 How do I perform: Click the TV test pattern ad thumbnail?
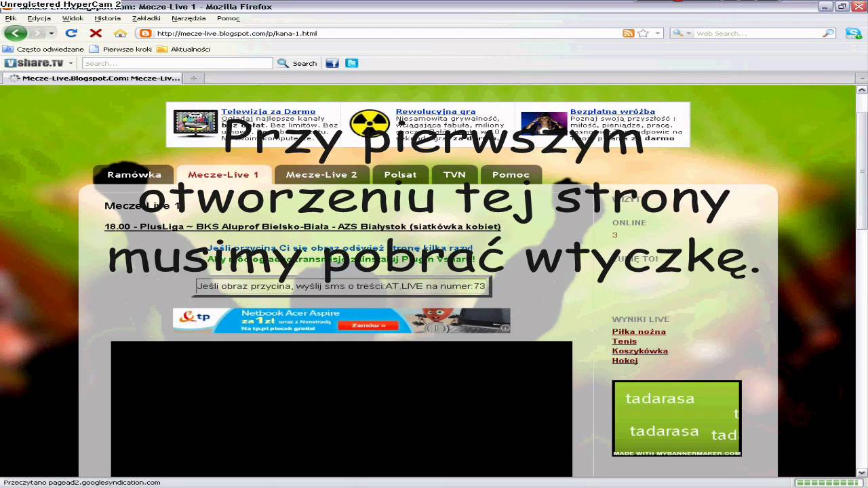click(x=195, y=123)
